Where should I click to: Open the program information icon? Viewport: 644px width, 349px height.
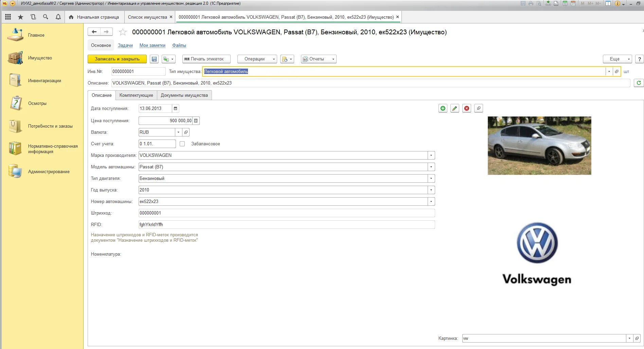point(617,3)
